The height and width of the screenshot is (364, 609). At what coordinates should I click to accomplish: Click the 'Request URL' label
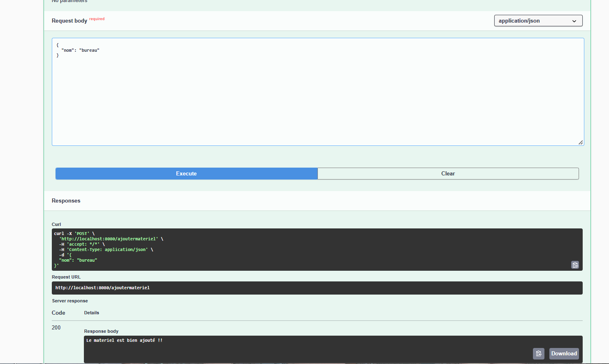pyautogui.click(x=66, y=277)
